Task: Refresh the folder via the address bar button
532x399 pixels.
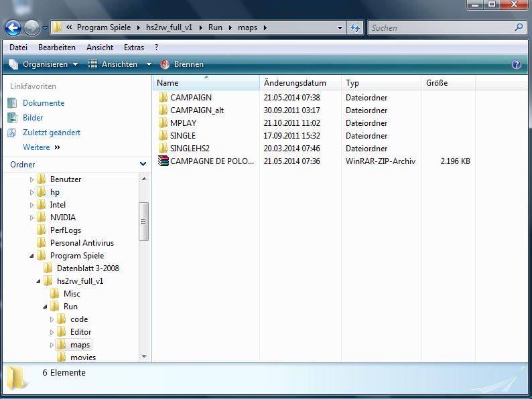Action: point(355,28)
